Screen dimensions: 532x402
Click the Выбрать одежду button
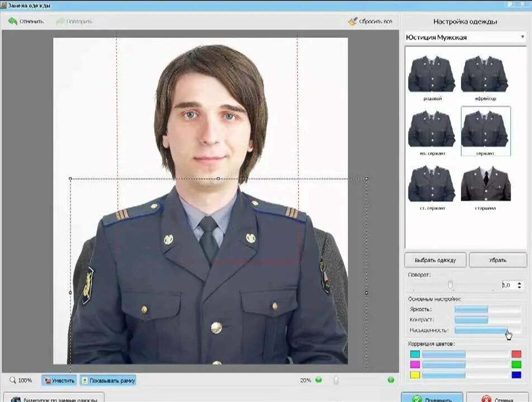pos(435,260)
